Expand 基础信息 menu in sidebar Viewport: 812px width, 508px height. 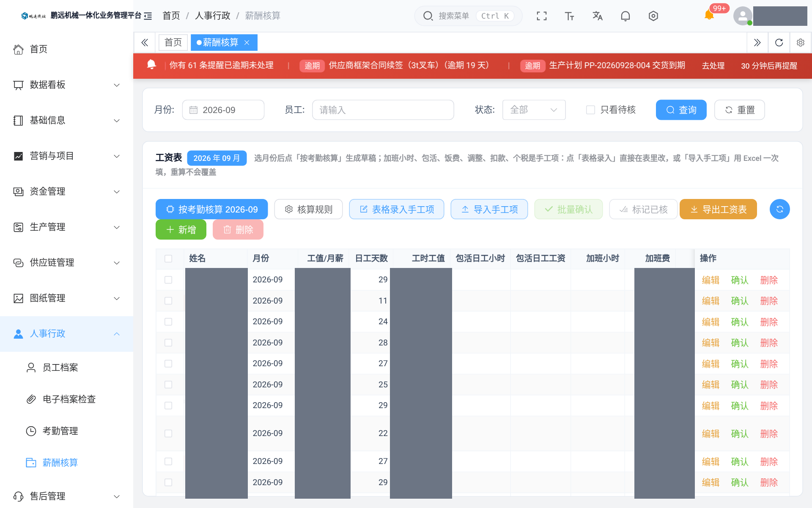click(66, 120)
